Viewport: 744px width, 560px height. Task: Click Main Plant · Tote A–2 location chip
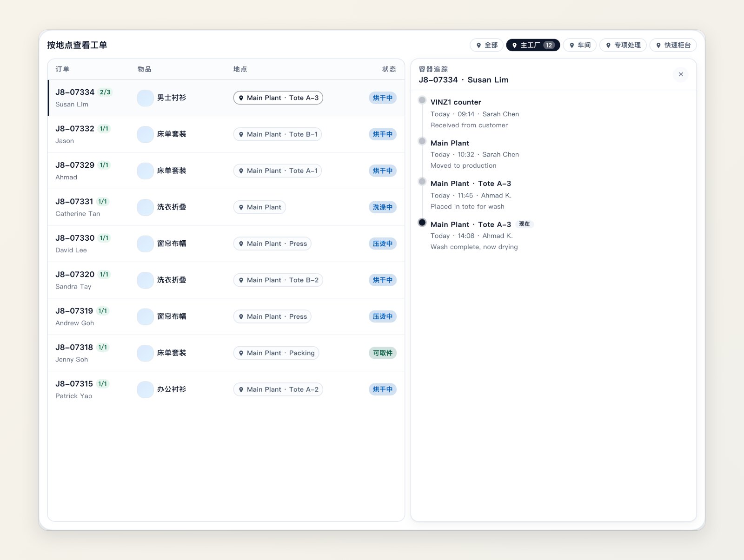[x=278, y=389]
